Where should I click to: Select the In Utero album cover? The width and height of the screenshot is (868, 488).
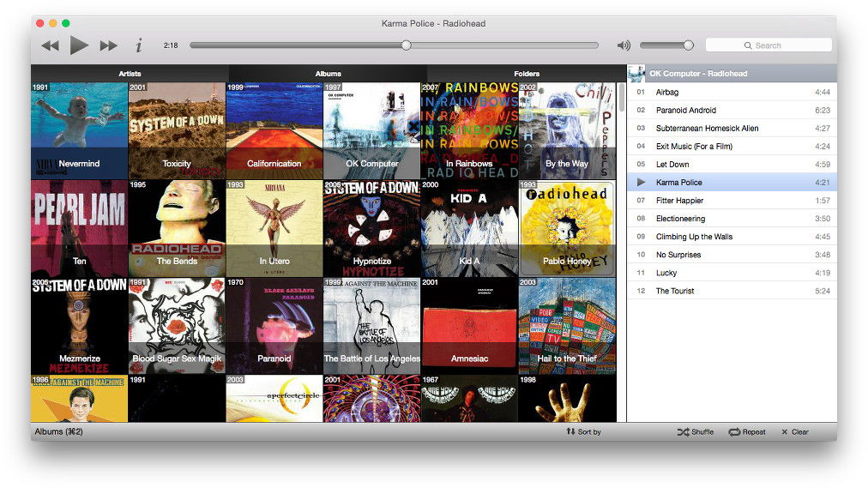coord(274,228)
